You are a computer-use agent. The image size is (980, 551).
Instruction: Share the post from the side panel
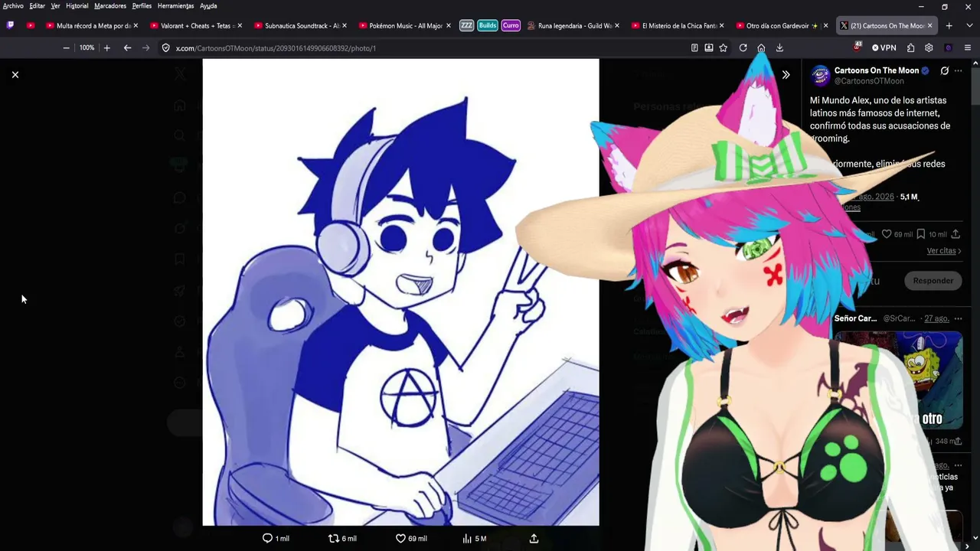pyautogui.click(x=955, y=234)
